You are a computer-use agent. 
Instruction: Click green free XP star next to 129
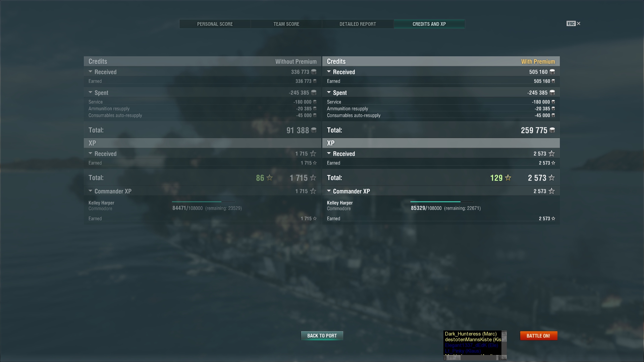508,178
